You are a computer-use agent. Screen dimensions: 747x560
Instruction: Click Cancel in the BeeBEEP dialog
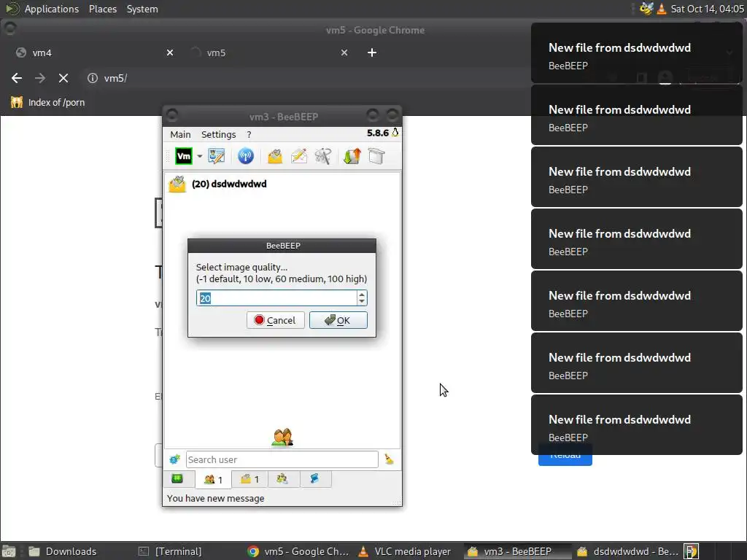pos(275,320)
